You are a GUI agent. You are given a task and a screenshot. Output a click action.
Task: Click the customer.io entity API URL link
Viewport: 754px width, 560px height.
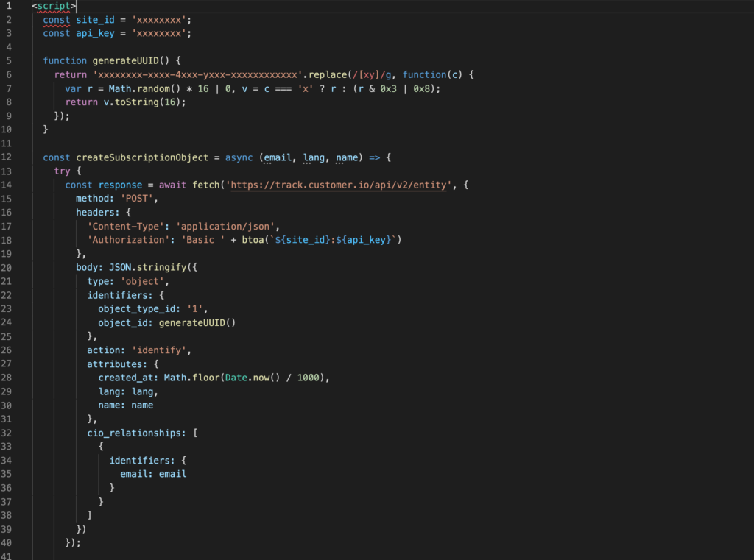point(339,185)
